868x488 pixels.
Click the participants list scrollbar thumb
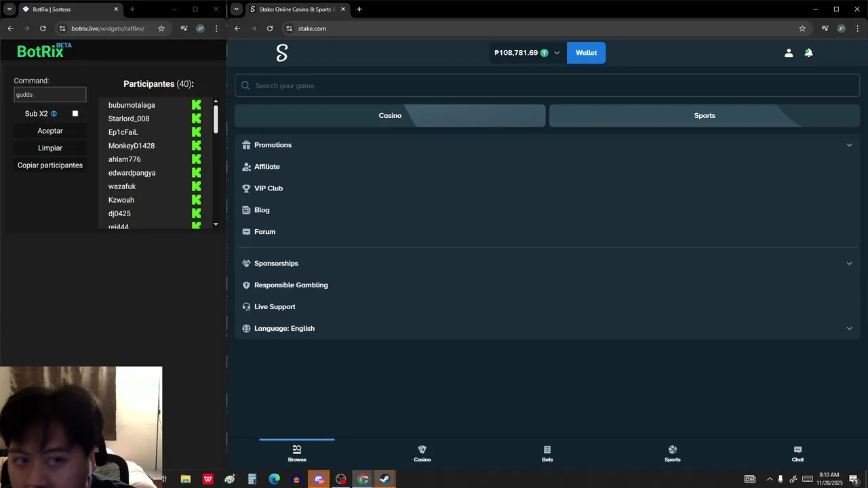[x=216, y=119]
